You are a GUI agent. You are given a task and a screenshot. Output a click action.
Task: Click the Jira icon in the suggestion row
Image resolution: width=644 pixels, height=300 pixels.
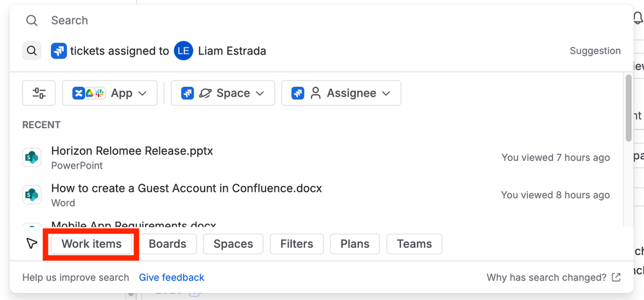coord(59,51)
